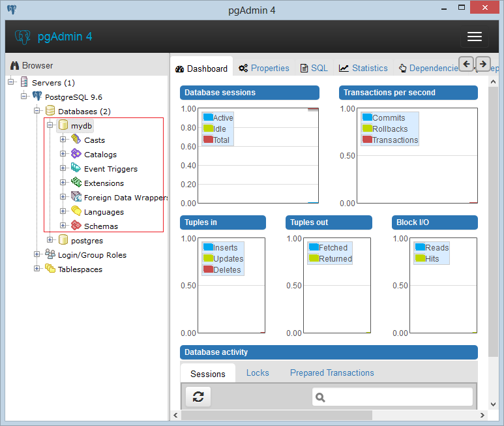Click the Database sessions panel header

(x=250, y=93)
